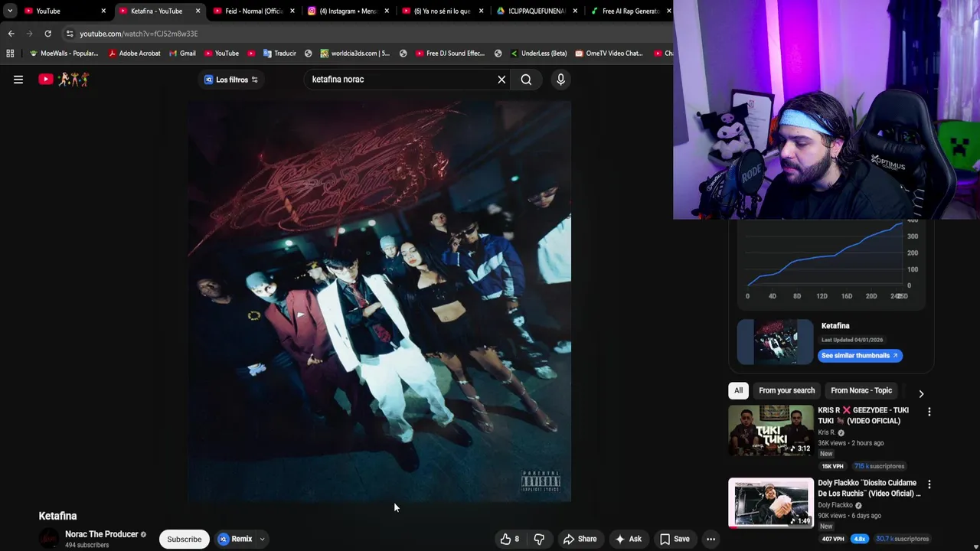The height and width of the screenshot is (551, 980).
Task: Subscribe to Norac The Producer
Action: point(185,539)
